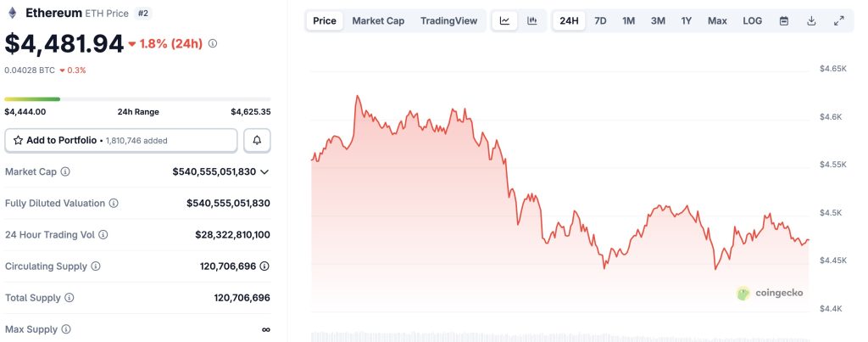Click the 24h Range progress bar
Viewport: 868px width, 342px height.
coord(137,99)
